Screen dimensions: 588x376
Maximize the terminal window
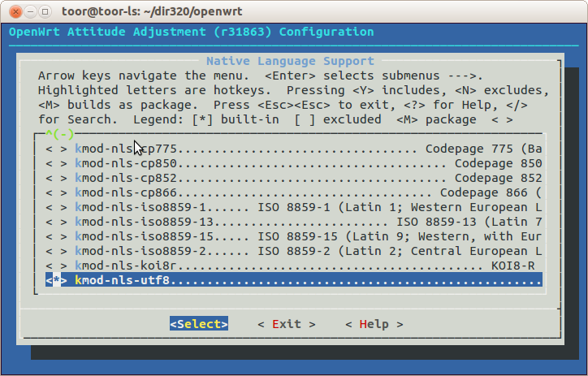45,11
